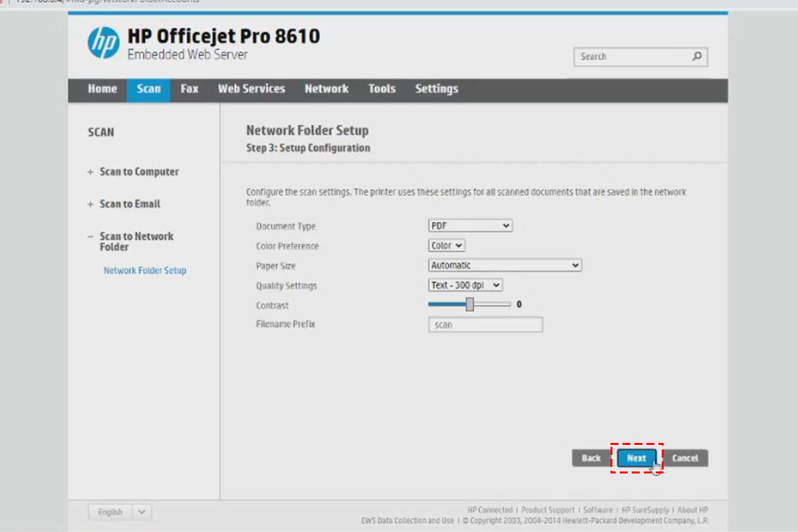Select the Tools tab
This screenshot has height=532, width=798.
[382, 89]
